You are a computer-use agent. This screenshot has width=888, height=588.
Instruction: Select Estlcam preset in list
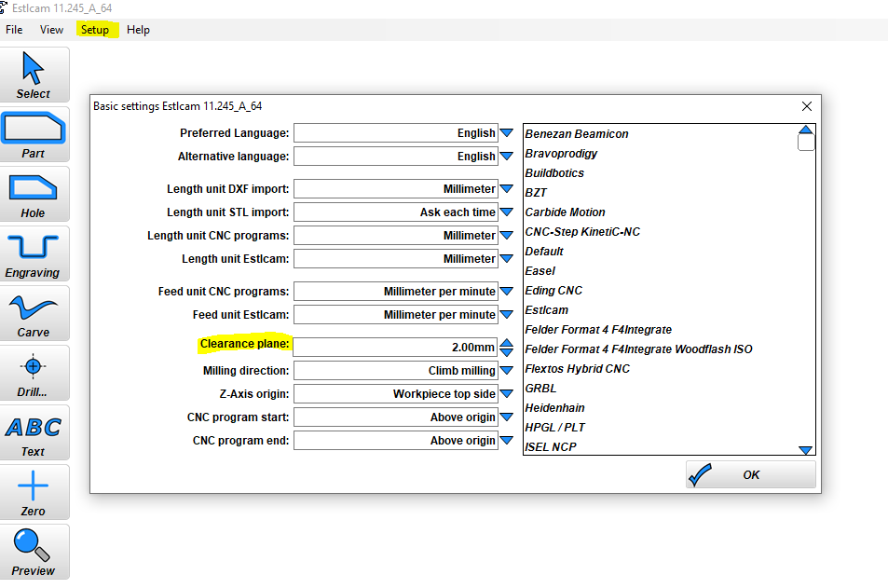click(547, 310)
